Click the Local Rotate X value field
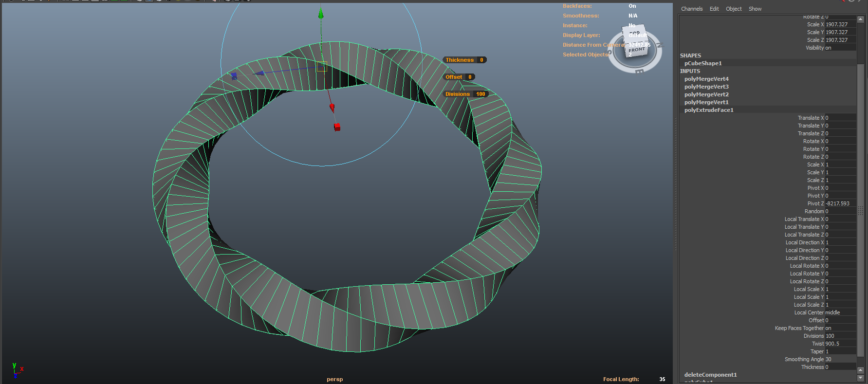 [840, 266]
